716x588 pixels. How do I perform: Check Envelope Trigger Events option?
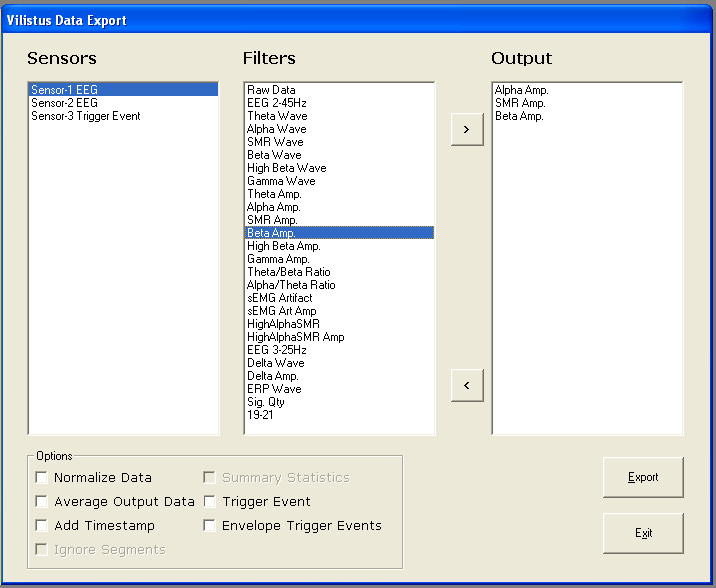210,525
